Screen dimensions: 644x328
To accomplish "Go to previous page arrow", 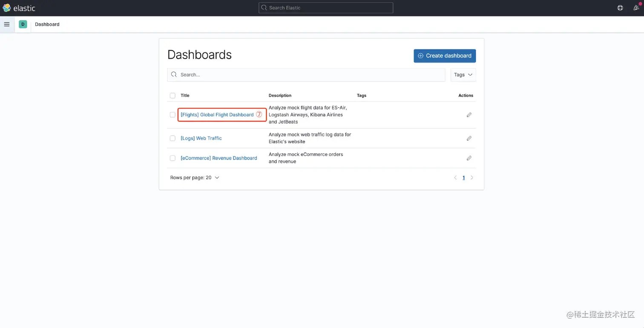I will 455,178.
